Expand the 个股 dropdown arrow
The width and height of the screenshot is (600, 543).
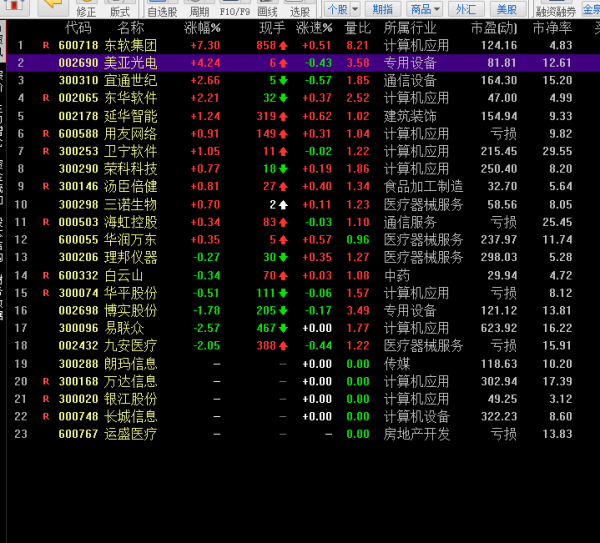(355, 9)
